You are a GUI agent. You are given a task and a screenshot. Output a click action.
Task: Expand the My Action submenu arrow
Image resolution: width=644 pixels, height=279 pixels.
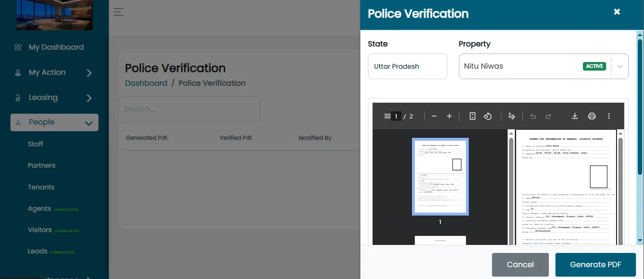tap(89, 73)
